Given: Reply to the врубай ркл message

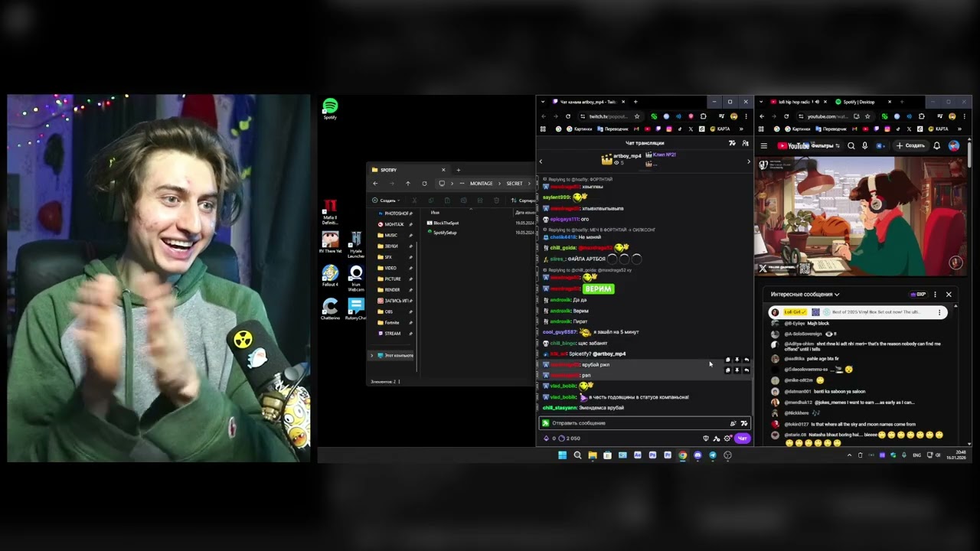Looking at the screenshot, I should tap(746, 360).
